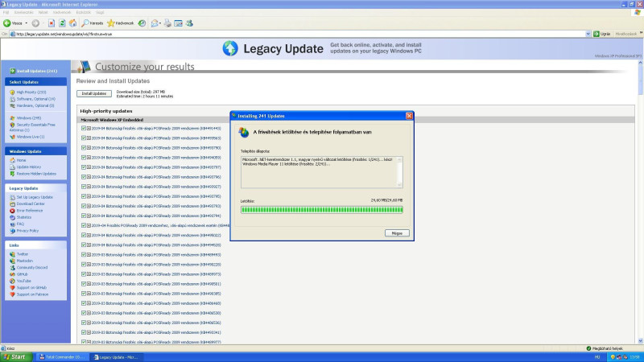The image size is (644, 362).
Task: Expand details of update KB4489493
Action: coord(89,254)
